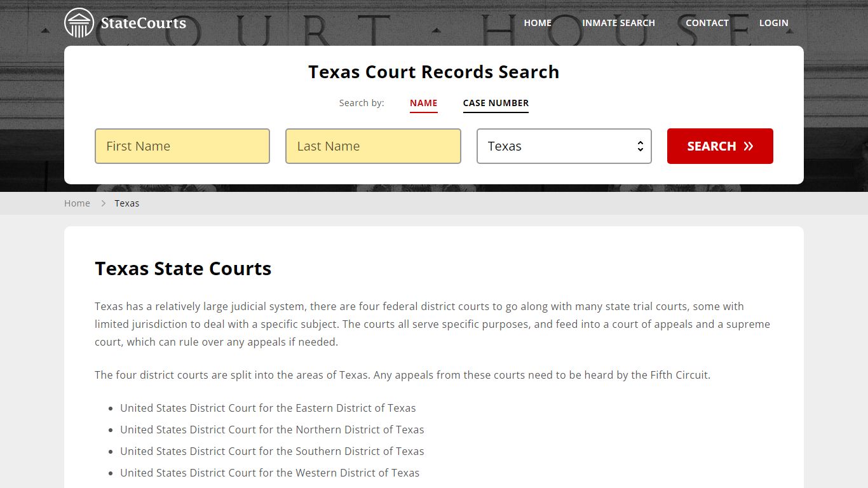This screenshot has height=488, width=868.
Task: Open the LOGIN menu item
Action: point(773,23)
